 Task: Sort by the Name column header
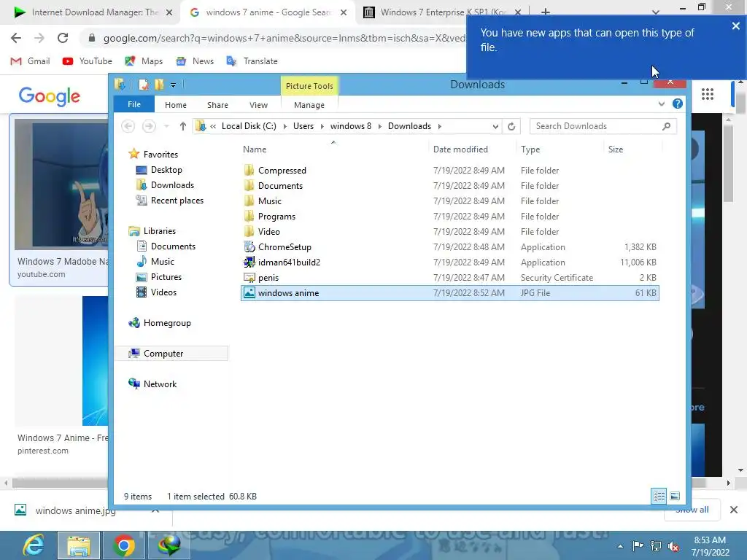tap(255, 149)
